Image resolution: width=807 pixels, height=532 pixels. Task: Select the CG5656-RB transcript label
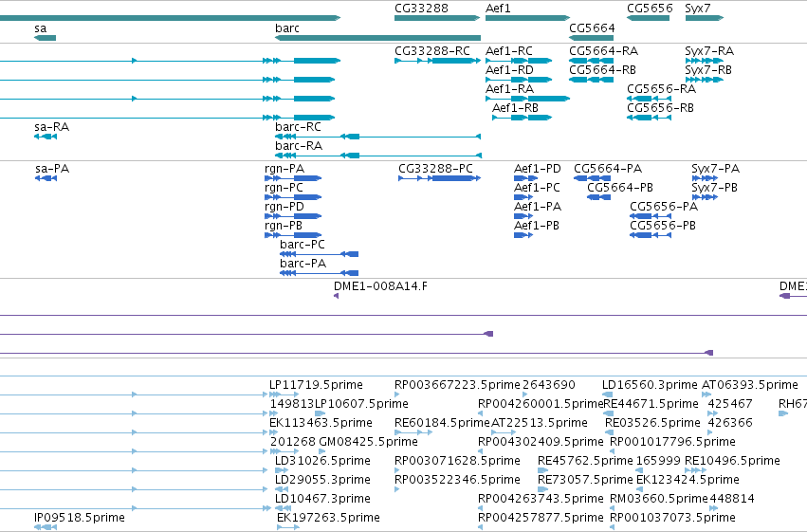660,108
